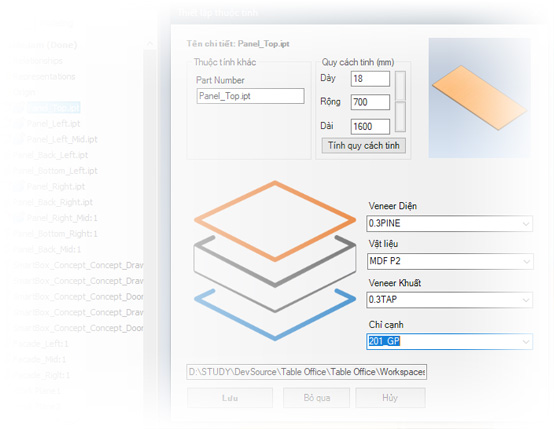Click the Tính quy cách tinh button
The image size is (554, 429).
pos(364,146)
